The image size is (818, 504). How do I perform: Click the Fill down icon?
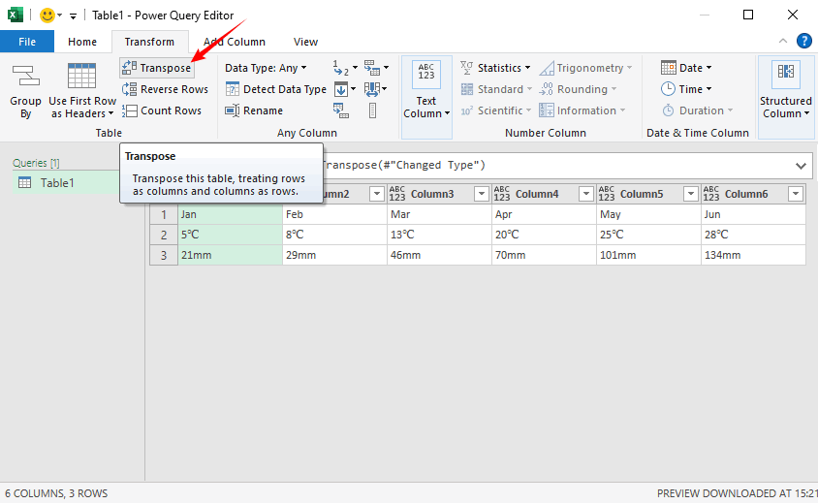pos(341,89)
